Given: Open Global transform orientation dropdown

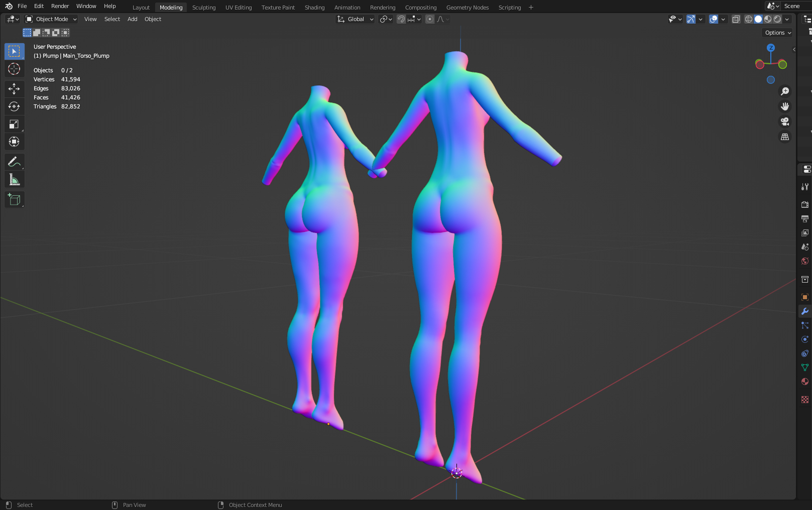Looking at the screenshot, I should (356, 19).
